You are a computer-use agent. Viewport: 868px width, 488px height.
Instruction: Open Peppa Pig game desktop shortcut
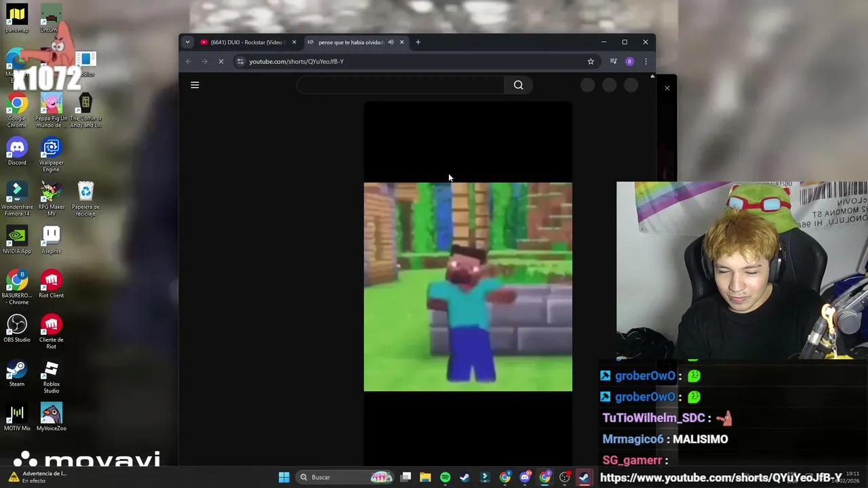click(x=51, y=111)
